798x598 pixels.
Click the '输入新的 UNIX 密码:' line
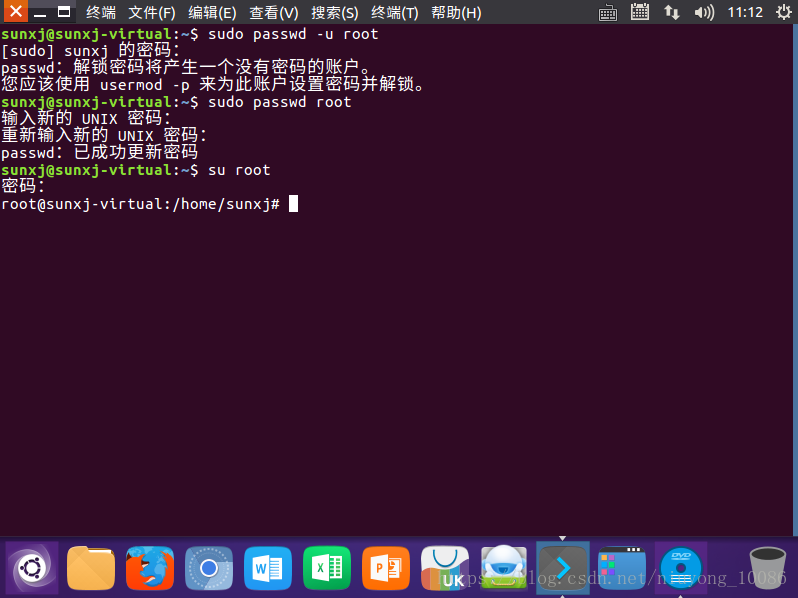86,118
